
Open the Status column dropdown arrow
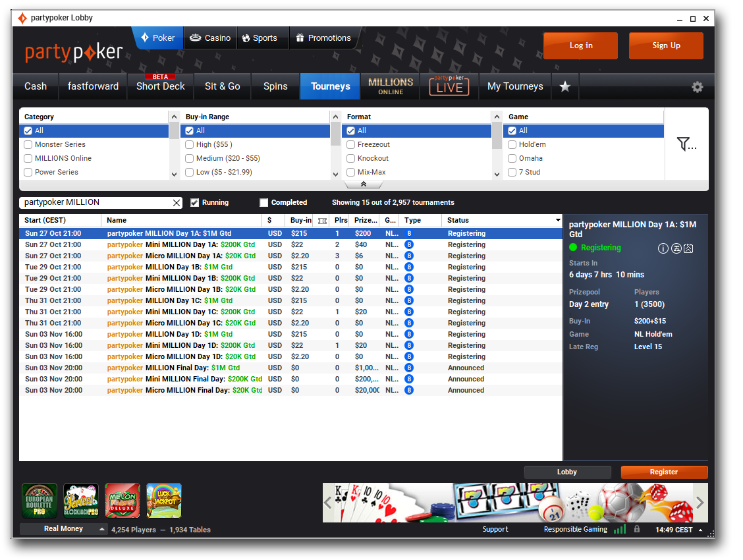click(558, 220)
